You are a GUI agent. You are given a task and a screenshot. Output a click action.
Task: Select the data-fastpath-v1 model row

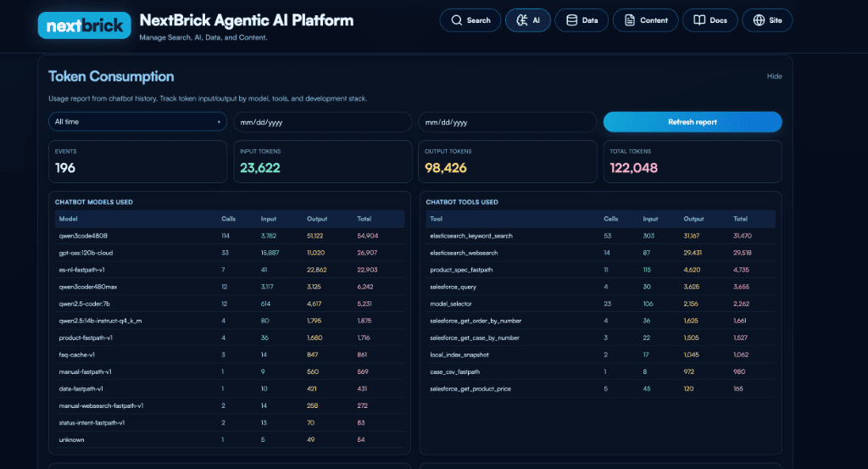coord(229,388)
